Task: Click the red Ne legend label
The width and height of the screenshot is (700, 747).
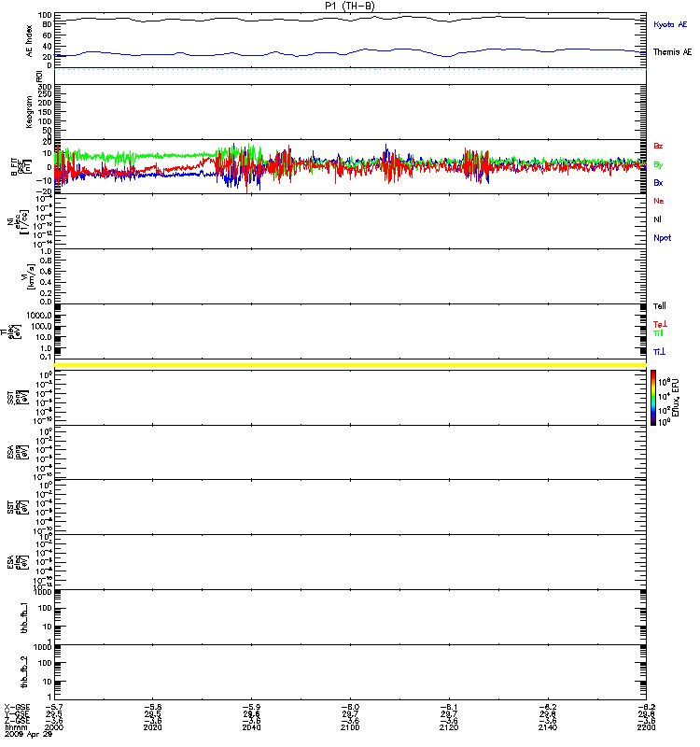Action: click(x=659, y=201)
